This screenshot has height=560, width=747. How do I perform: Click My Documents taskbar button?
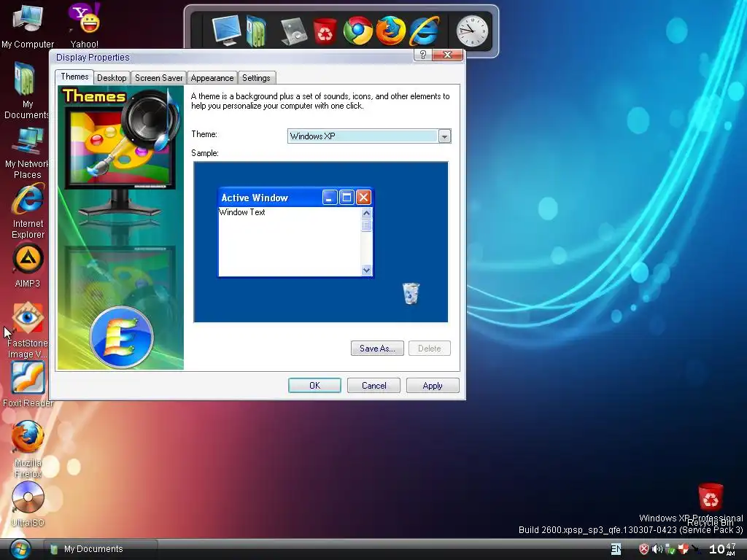[100, 549]
